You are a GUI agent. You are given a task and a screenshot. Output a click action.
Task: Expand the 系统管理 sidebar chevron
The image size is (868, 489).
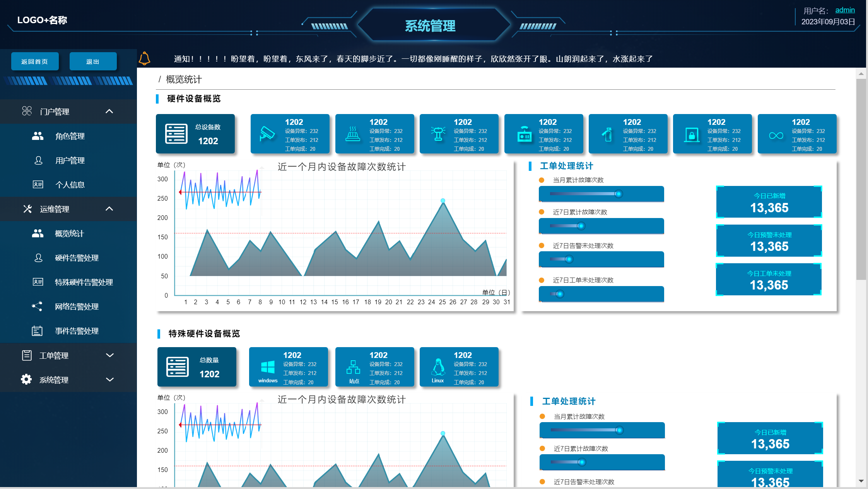point(110,380)
